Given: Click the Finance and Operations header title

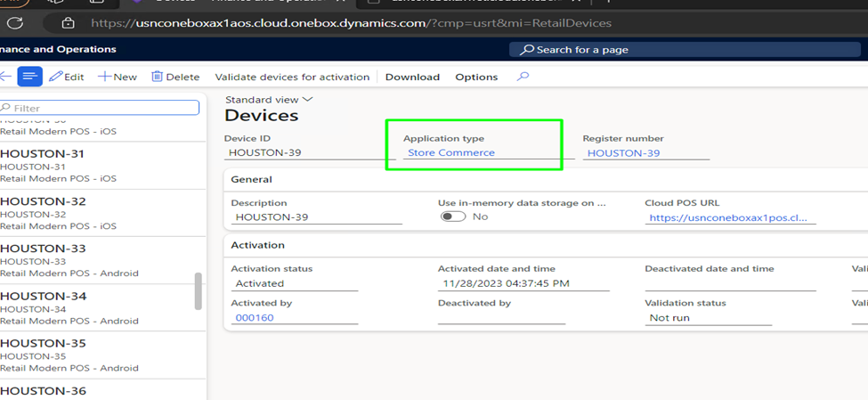Looking at the screenshot, I should tap(58, 49).
